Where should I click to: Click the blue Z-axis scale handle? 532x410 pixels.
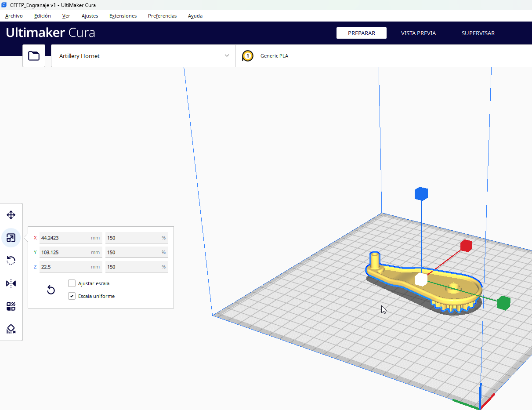click(x=421, y=193)
